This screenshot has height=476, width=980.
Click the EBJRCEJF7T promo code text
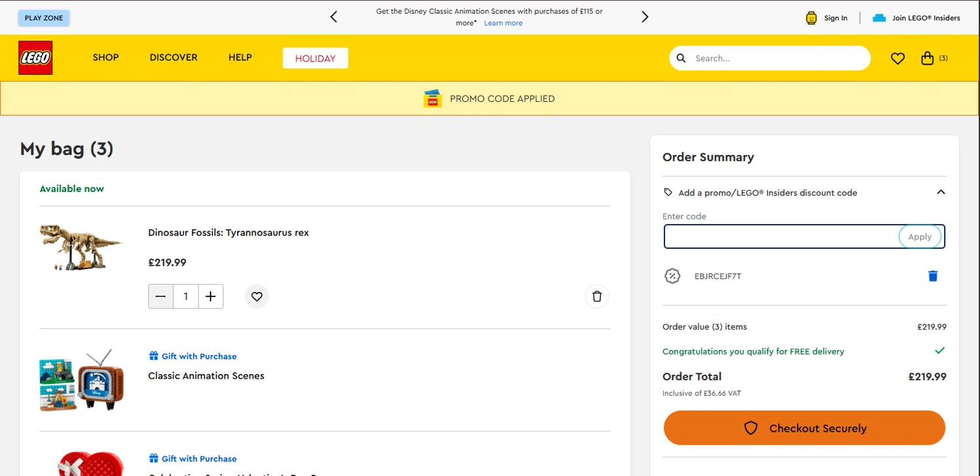coord(718,276)
